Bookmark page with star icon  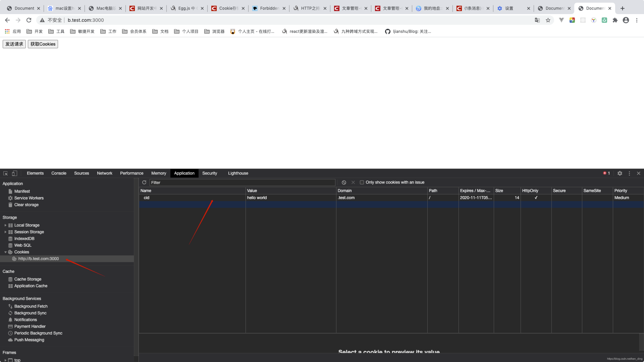click(x=548, y=20)
